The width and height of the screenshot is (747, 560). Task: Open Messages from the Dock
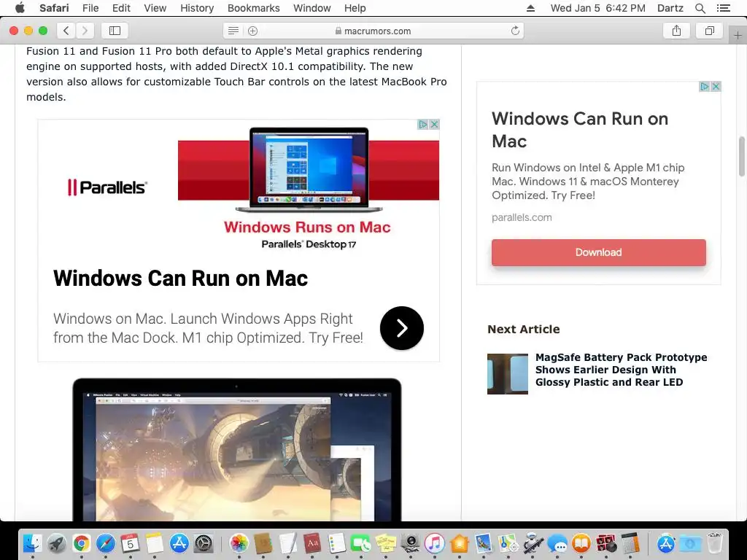[x=557, y=543]
